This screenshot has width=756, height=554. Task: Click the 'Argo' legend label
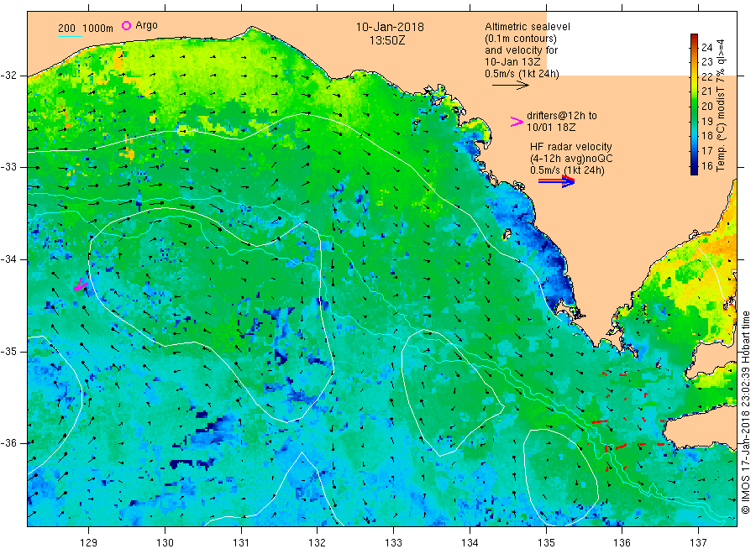146,25
